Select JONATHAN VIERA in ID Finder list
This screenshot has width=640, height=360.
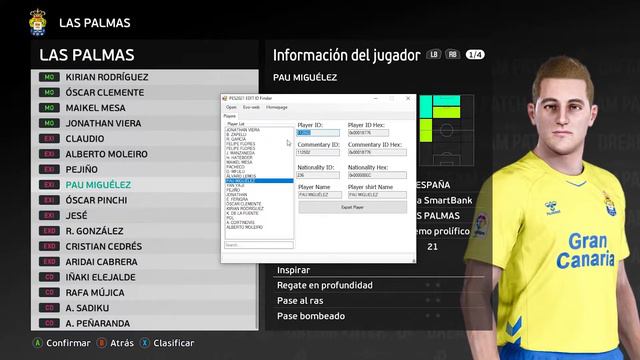pyautogui.click(x=259, y=130)
